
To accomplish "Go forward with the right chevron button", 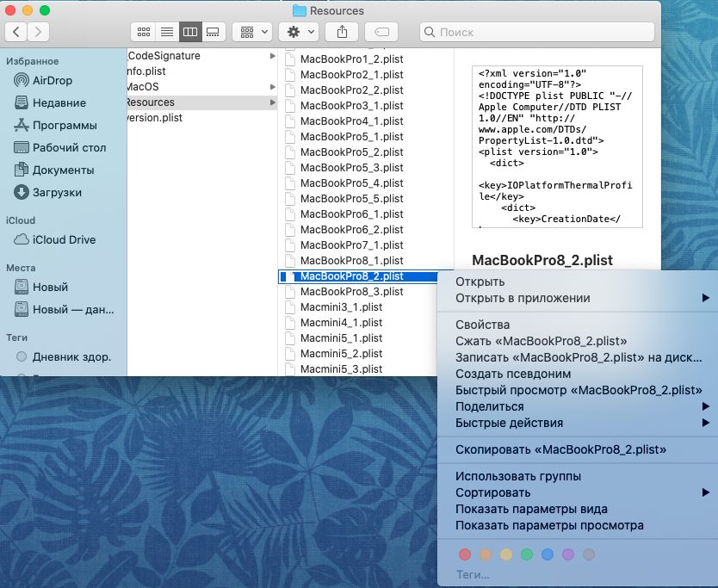I will [38, 32].
